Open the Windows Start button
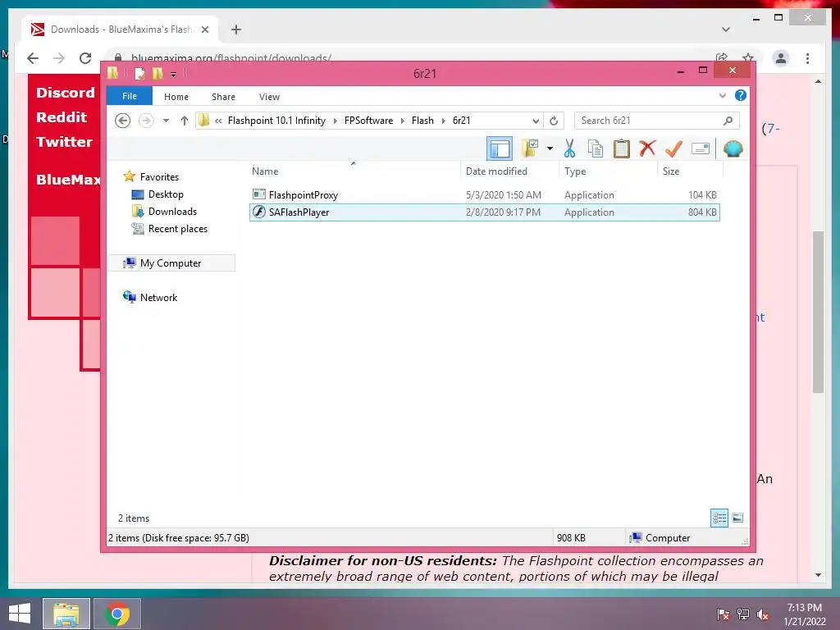840x630 pixels. click(x=20, y=614)
